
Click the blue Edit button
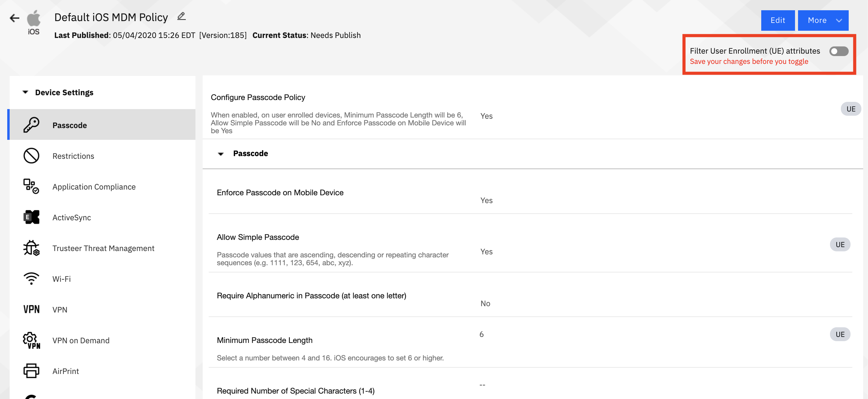778,20
